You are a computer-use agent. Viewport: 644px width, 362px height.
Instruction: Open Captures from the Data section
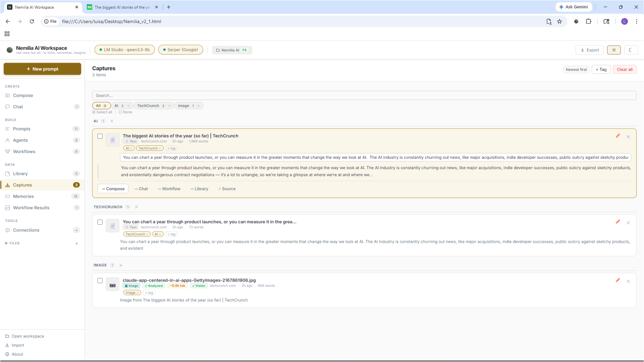[22, 185]
